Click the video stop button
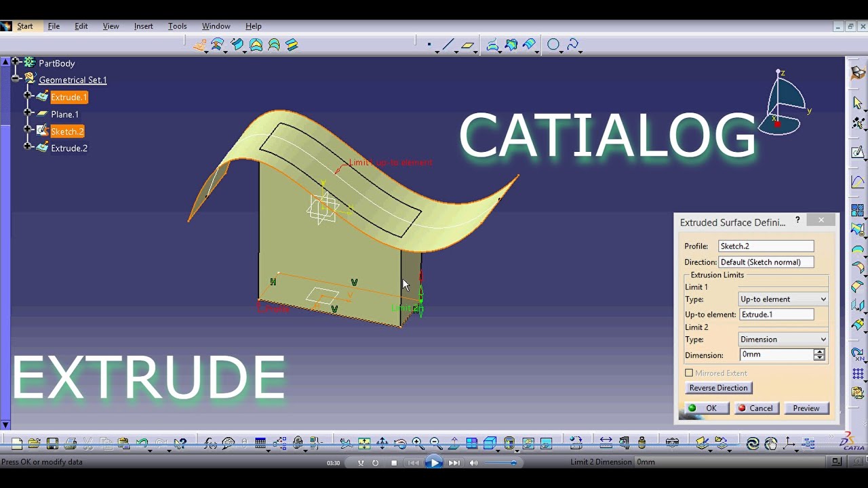 click(394, 463)
